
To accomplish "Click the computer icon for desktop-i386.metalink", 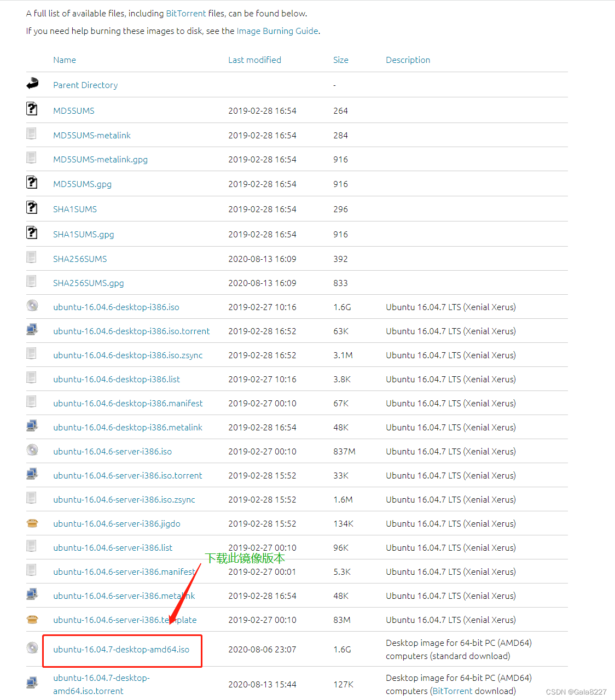I will click(32, 425).
